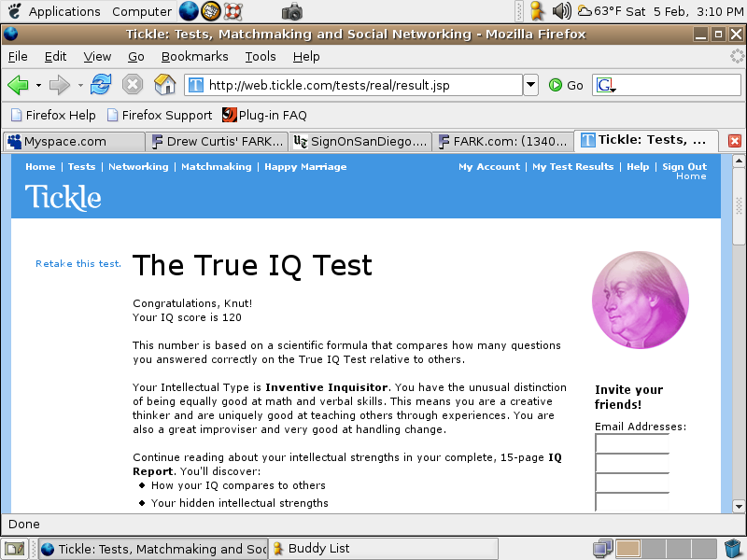747x560 pixels.
Task: Expand the URL bar history dropdown
Action: pos(530,85)
